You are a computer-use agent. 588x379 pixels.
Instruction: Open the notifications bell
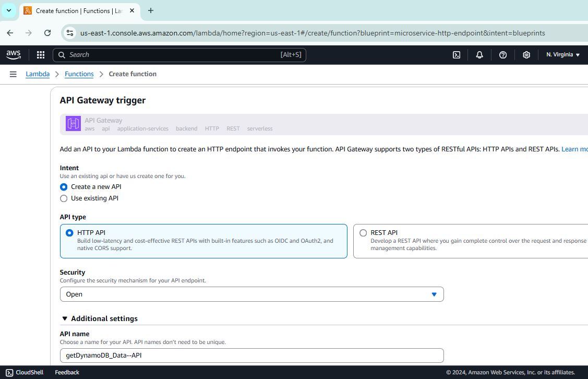coord(479,55)
